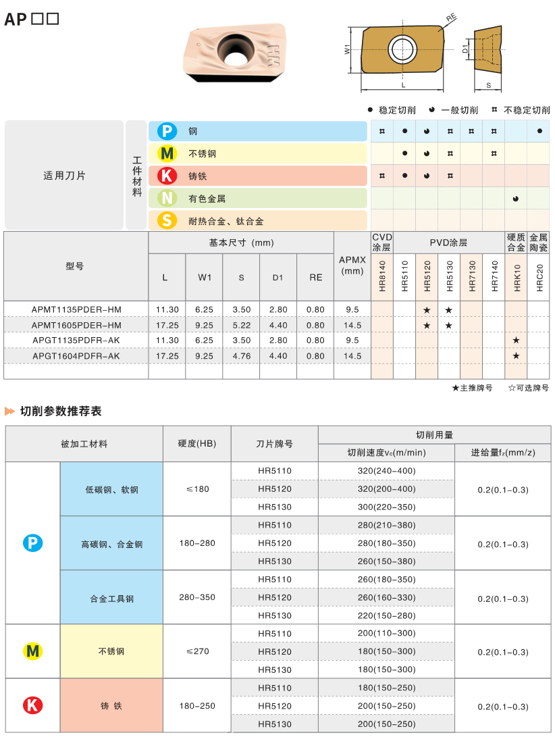Click the HRK10 grade column header

coord(517,277)
